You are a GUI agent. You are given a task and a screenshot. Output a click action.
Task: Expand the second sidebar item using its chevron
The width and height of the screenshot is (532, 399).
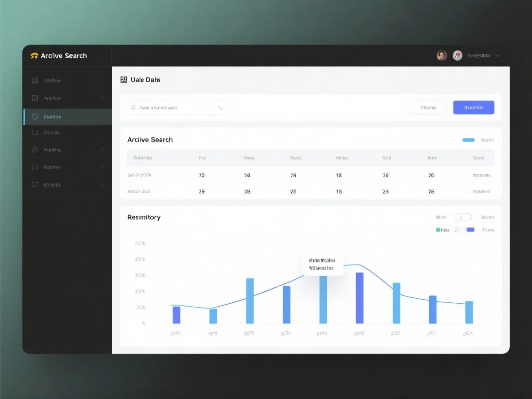[x=102, y=98]
